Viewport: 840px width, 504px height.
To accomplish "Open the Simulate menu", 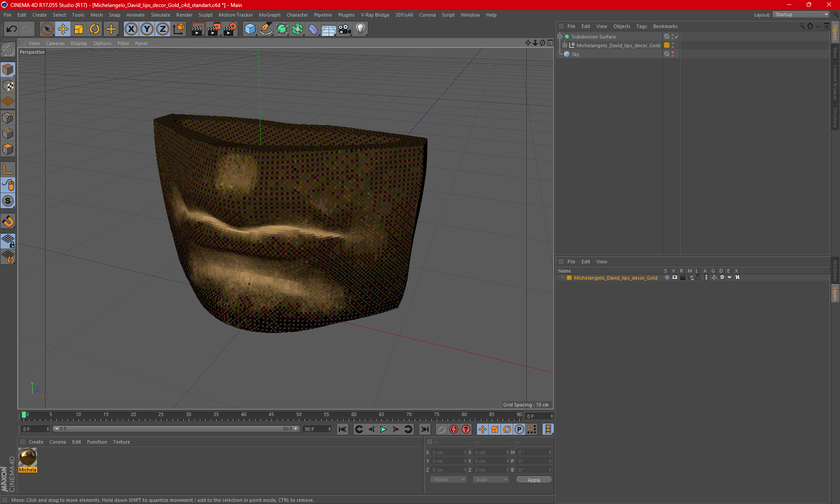I will (161, 15).
